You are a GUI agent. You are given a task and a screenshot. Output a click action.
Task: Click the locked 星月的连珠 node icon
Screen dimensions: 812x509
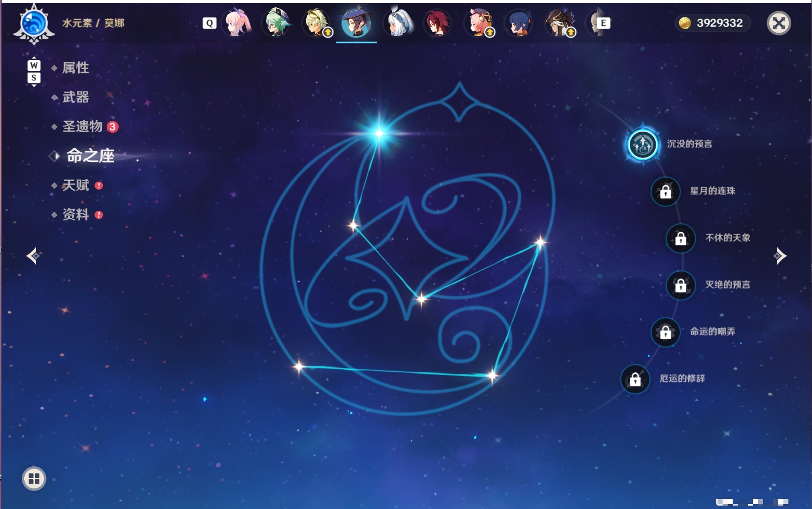[665, 192]
